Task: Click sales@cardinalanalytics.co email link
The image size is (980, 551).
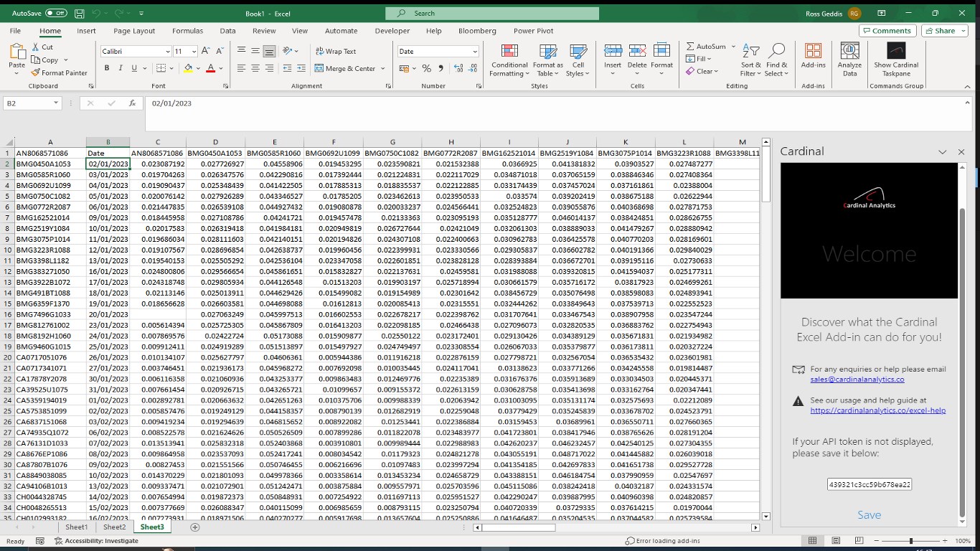Action: [x=857, y=379]
